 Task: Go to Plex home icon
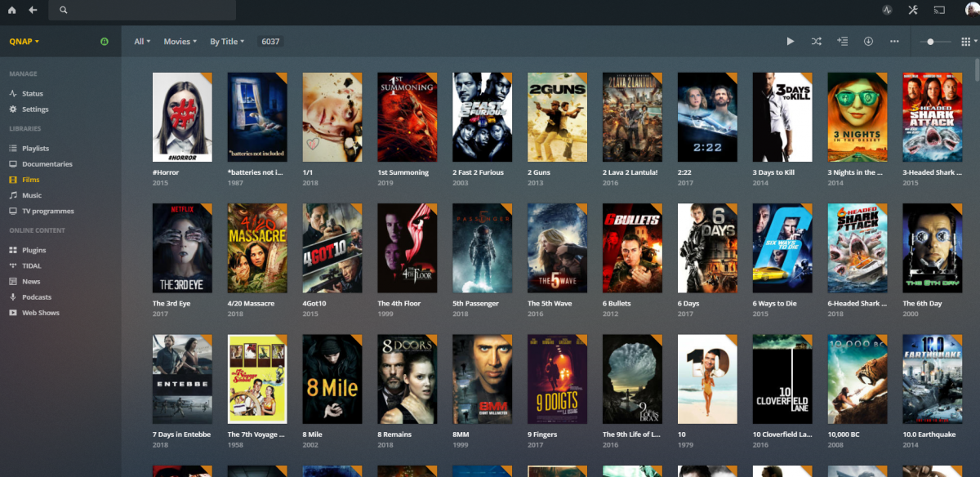(x=11, y=10)
